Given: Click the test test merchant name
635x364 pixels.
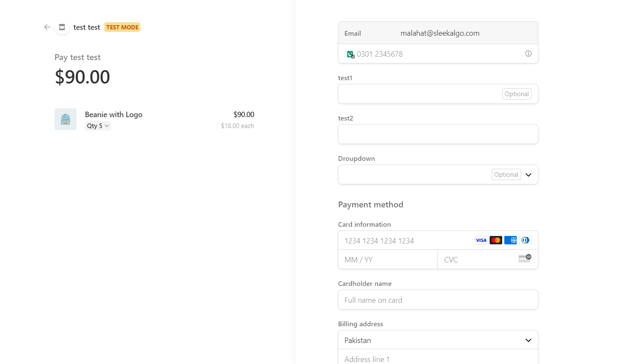Looking at the screenshot, I should [x=87, y=27].
